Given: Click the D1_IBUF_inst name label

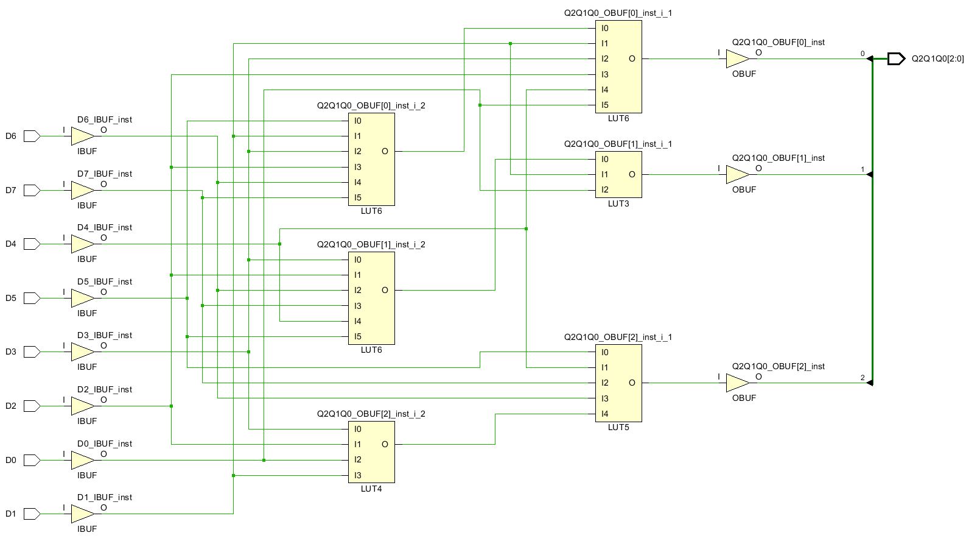Looking at the screenshot, I should point(105,497).
